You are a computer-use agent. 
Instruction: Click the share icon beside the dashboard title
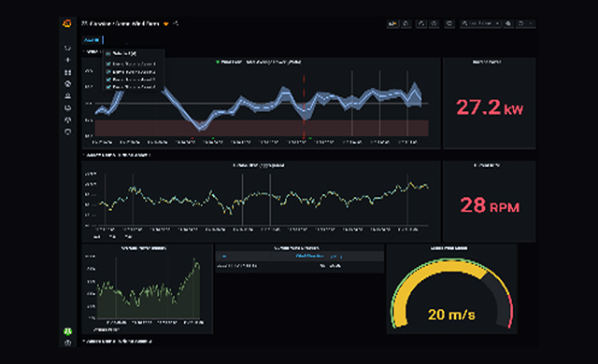[x=175, y=23]
